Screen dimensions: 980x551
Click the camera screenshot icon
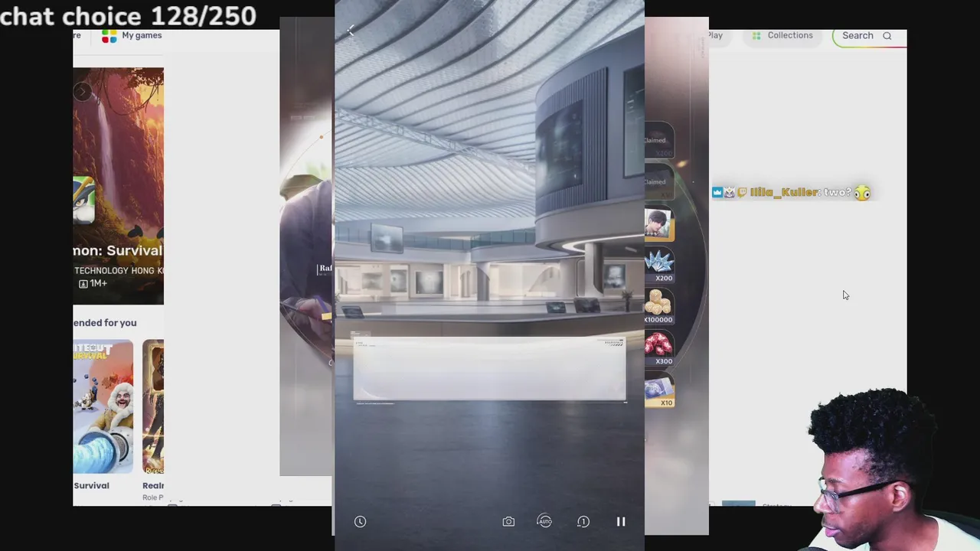point(508,522)
